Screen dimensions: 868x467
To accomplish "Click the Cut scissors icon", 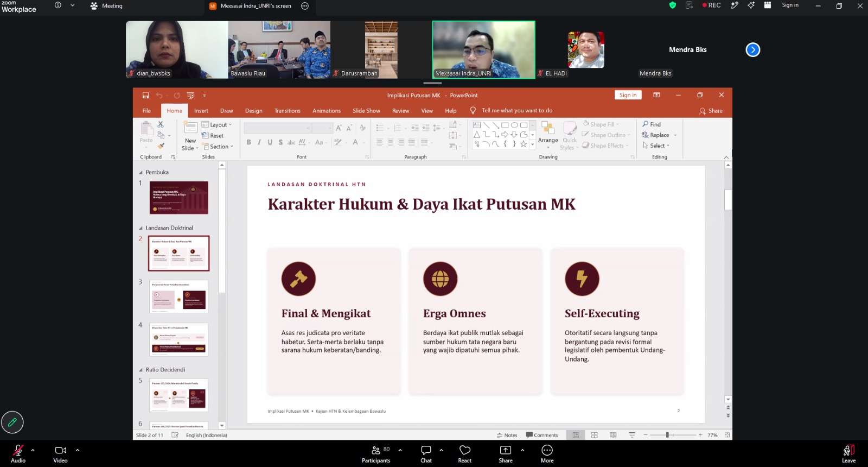I will click(x=161, y=124).
